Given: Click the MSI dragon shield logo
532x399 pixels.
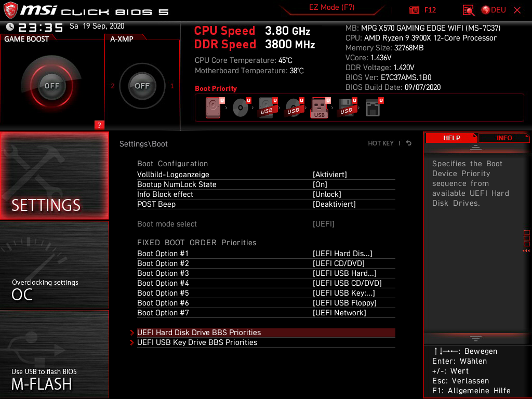Looking at the screenshot, I should [10, 10].
